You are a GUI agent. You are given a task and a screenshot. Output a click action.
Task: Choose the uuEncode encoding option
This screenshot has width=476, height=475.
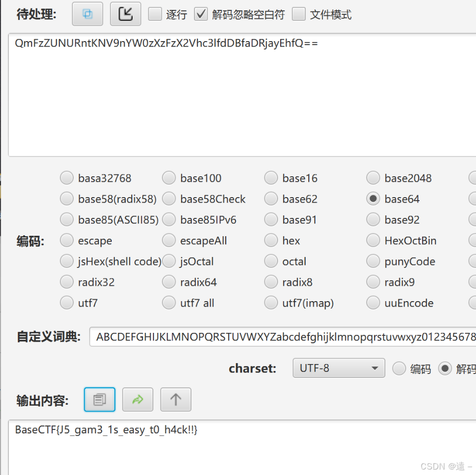(373, 303)
